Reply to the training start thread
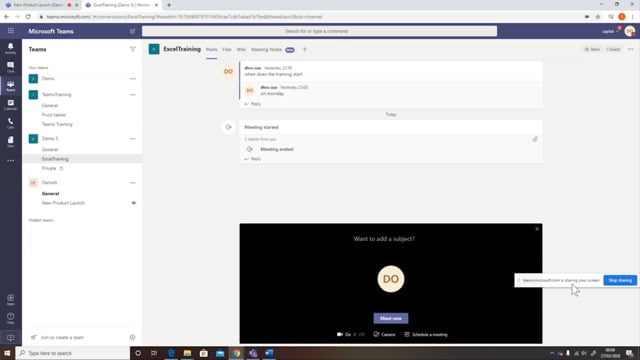 click(x=253, y=104)
